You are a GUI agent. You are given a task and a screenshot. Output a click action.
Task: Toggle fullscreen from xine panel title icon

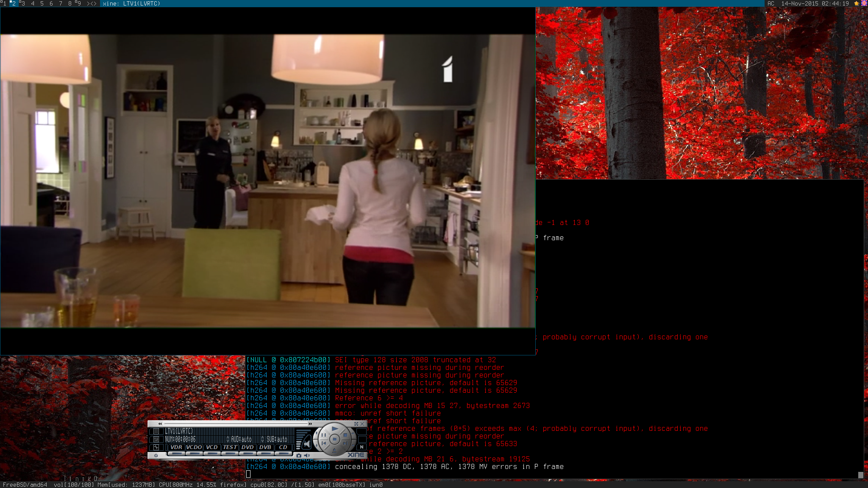tap(356, 424)
